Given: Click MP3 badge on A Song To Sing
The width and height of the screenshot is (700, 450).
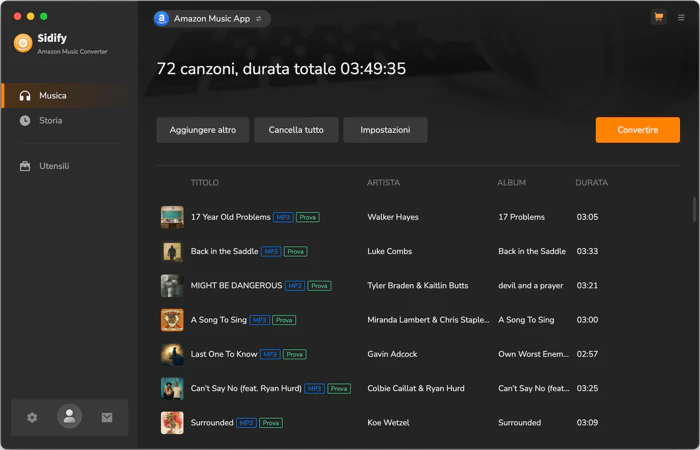Looking at the screenshot, I should pyautogui.click(x=259, y=320).
